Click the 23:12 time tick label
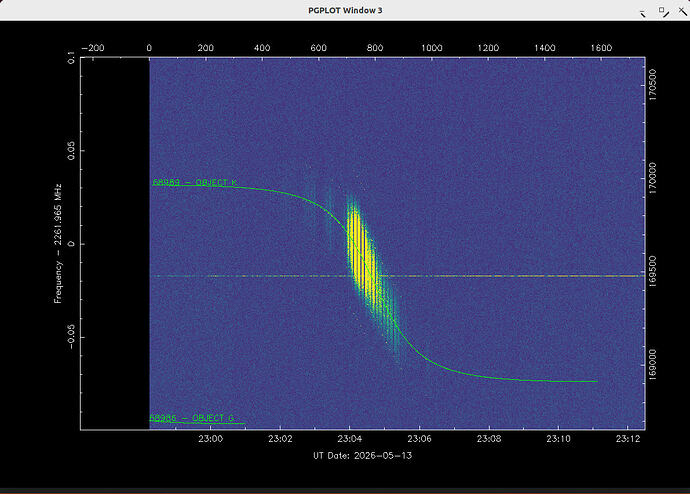The height and width of the screenshot is (494, 690). coord(628,439)
